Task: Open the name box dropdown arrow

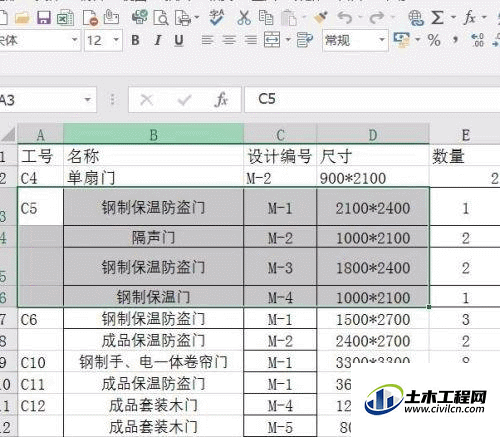Action: [x=88, y=100]
